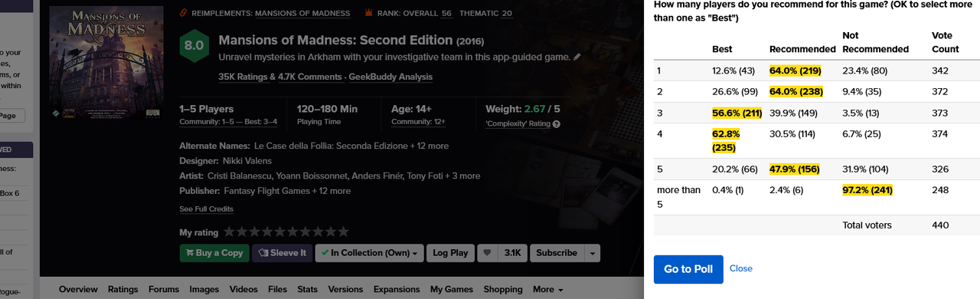Open the GeekBuddy Analysis link
Viewport: 980px width, 299px height.
(390, 77)
